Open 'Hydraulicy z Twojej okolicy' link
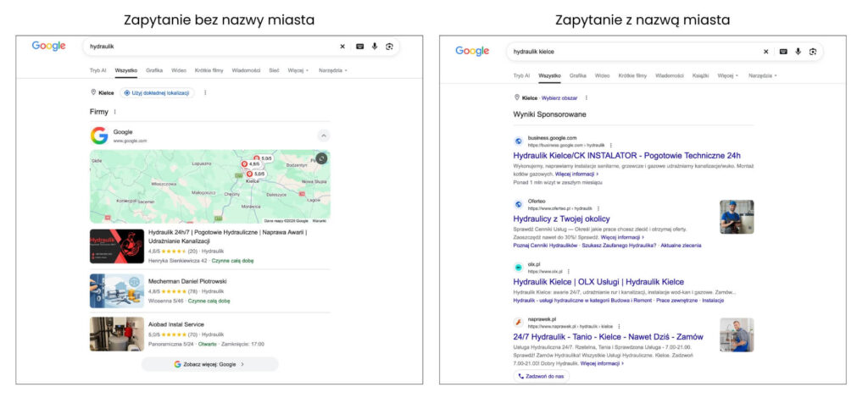Screen dimensions: 868x398 pyautogui.click(x=561, y=218)
